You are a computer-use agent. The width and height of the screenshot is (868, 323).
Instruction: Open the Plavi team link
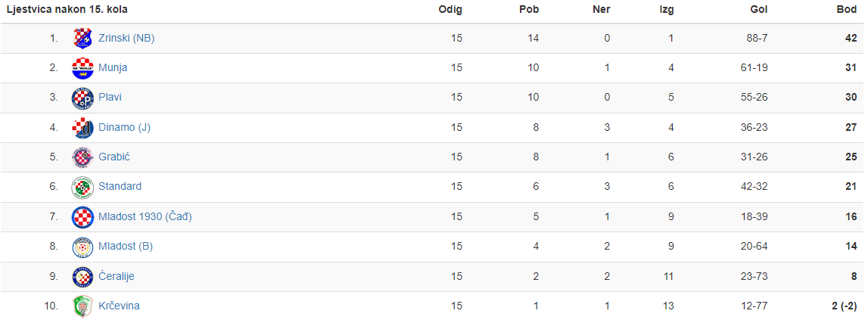[110, 97]
